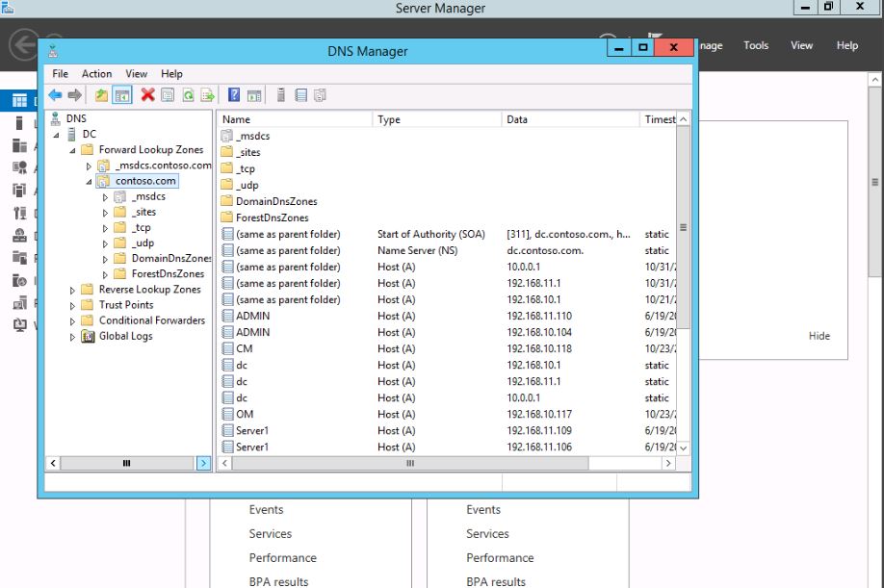Open Properties via toolbar icon

[x=168, y=95]
